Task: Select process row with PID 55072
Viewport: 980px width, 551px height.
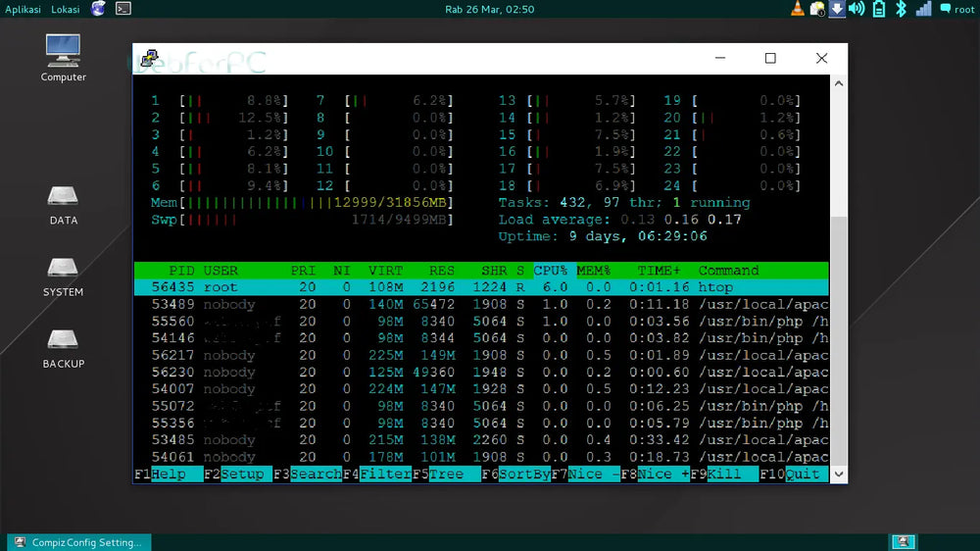Action: pyautogui.click(x=481, y=407)
